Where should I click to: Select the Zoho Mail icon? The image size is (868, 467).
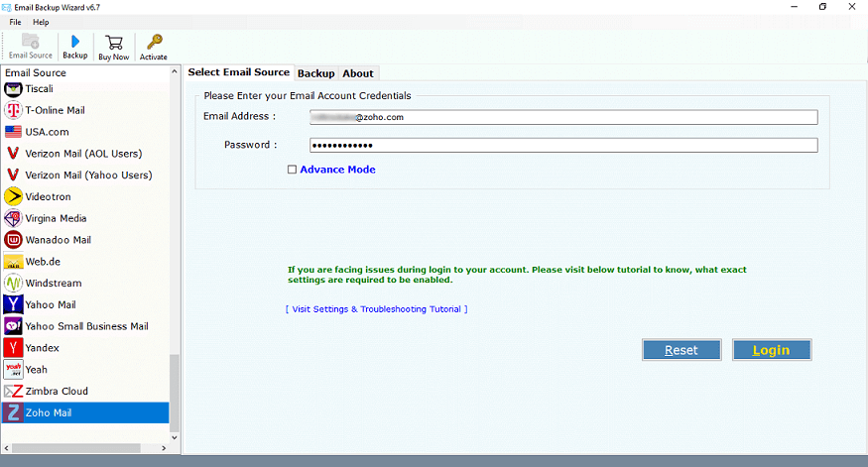tap(13, 412)
